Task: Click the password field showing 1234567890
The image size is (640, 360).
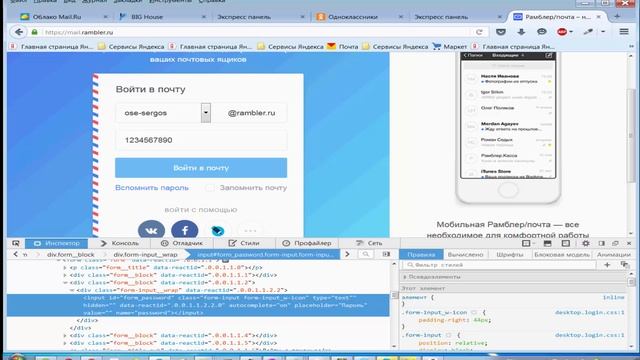Action: point(201,140)
